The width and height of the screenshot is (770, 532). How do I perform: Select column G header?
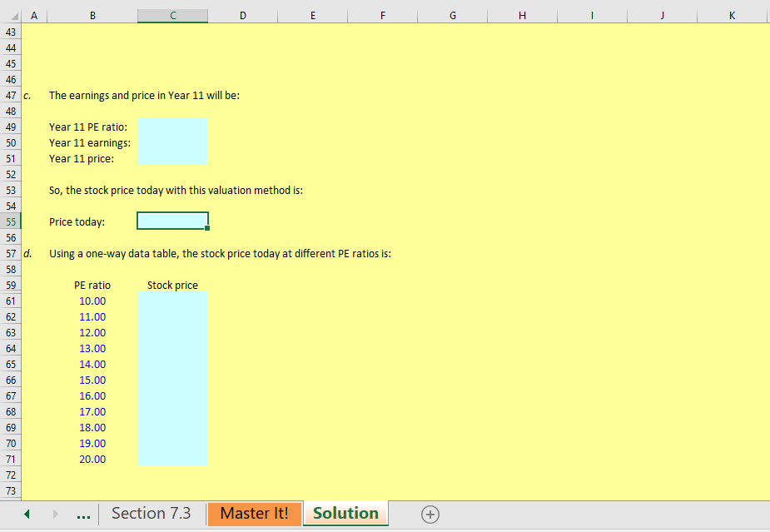tap(452, 16)
